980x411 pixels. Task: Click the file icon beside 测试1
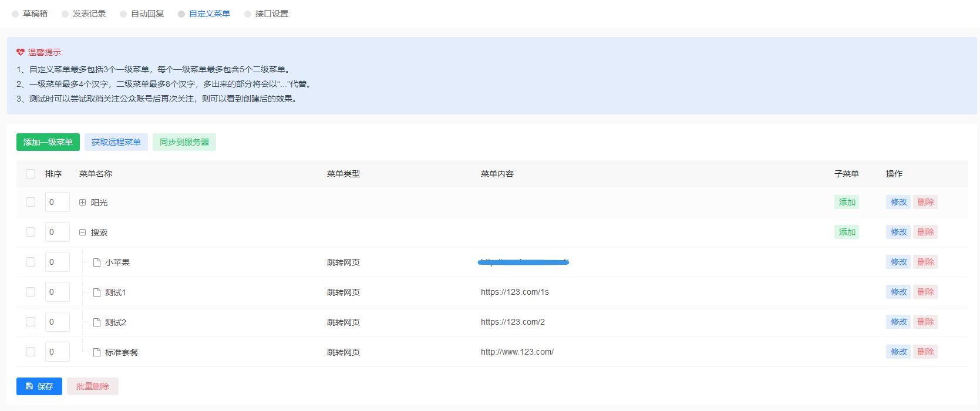pyautogui.click(x=97, y=292)
